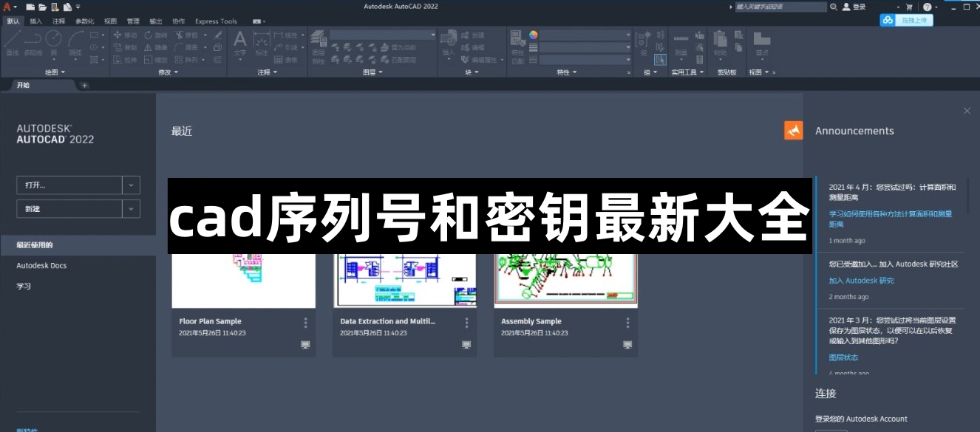Open more options for Data Extraction file
Viewport: 980px width, 432px height.
tap(466, 323)
